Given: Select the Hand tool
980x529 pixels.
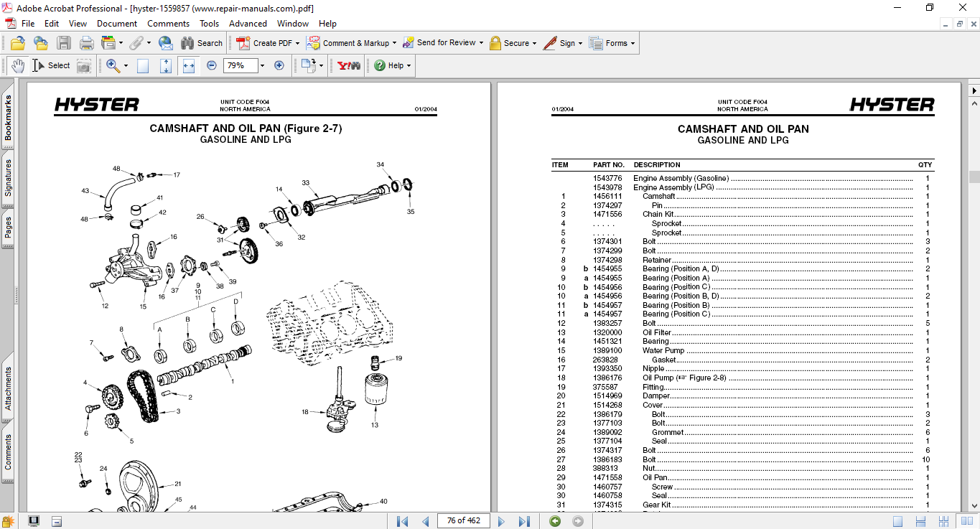Looking at the screenshot, I should [x=17, y=65].
